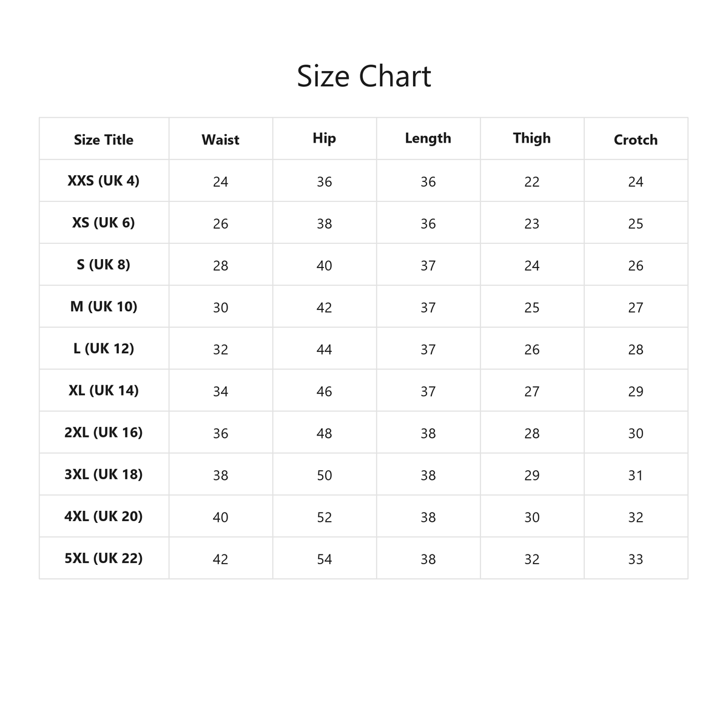Select the 4XL (UK 20) row label

tap(104, 516)
